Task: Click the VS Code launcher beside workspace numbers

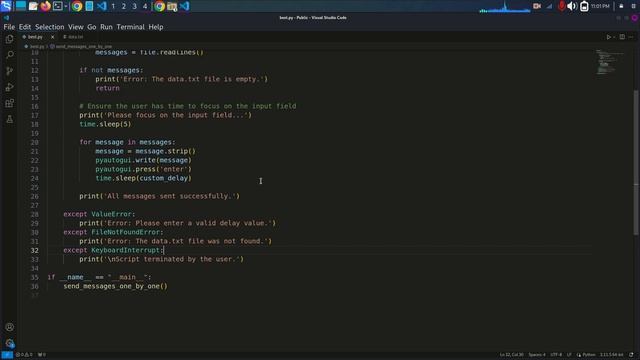Action: pos(102,6)
